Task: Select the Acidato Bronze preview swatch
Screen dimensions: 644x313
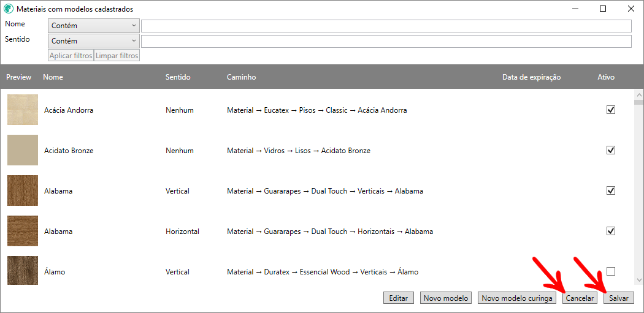Action: point(23,150)
